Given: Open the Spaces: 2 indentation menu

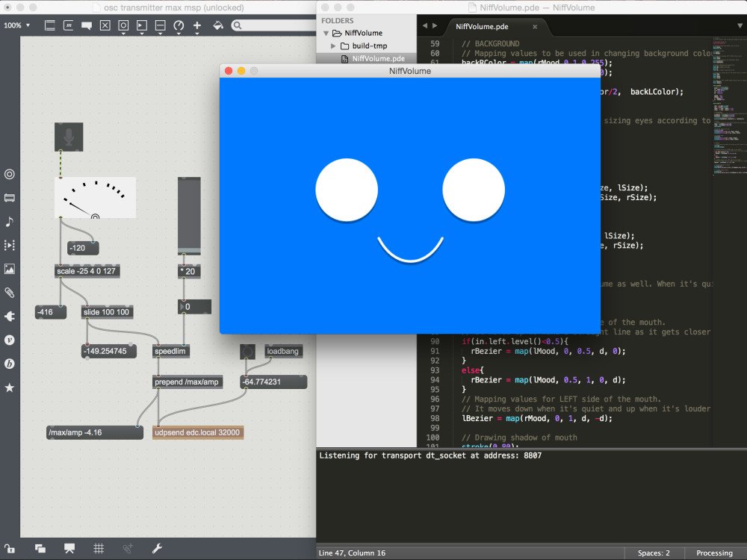Looking at the screenshot, I should click(654, 553).
